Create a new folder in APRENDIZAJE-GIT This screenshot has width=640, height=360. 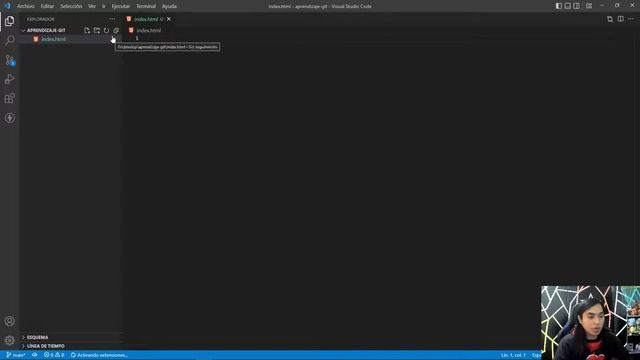(x=97, y=30)
